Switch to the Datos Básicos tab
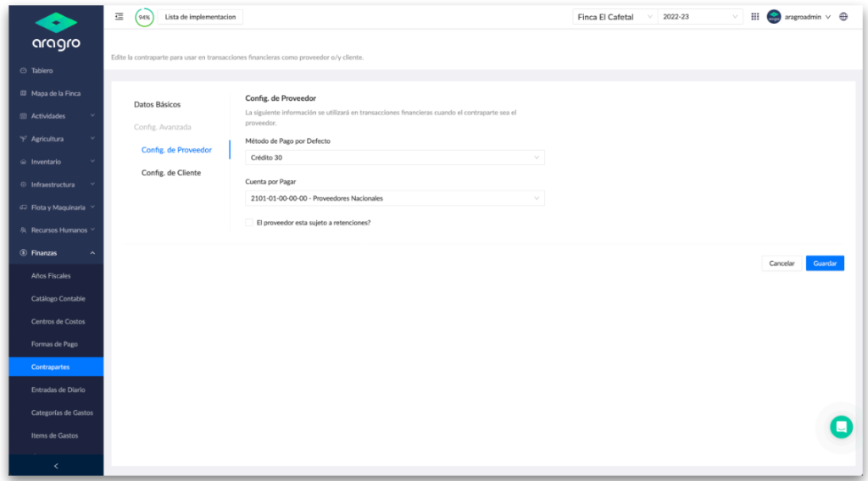 (x=157, y=104)
